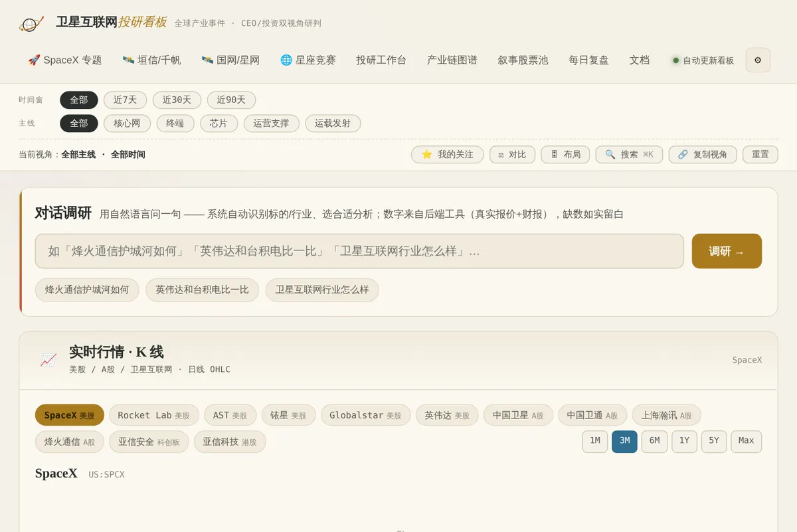Switch to 垣信/千帆 tab
This screenshot has width=797, height=532.
[152, 60]
